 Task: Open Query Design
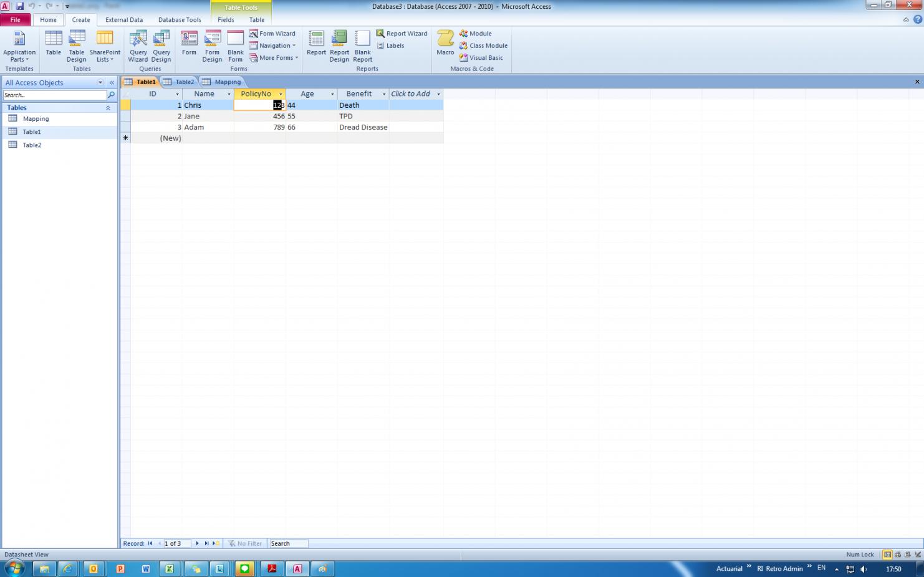pyautogui.click(x=161, y=47)
